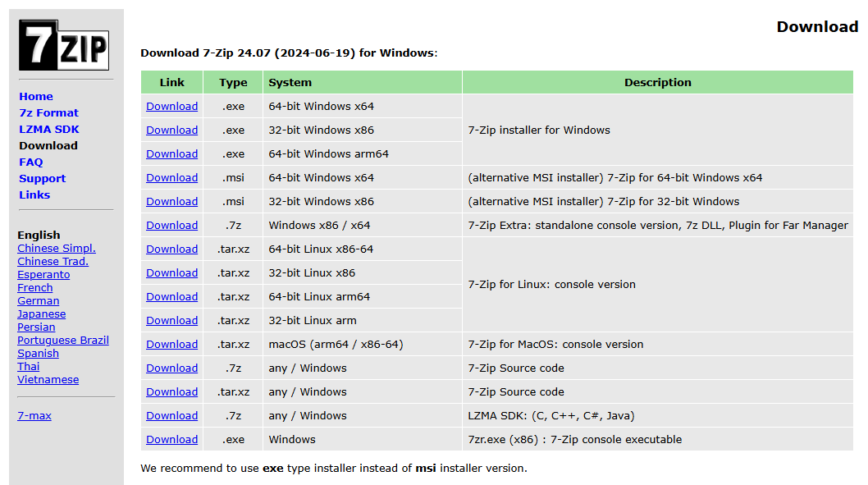
Task: Download the LZMA SDK .7z
Action: point(171,416)
